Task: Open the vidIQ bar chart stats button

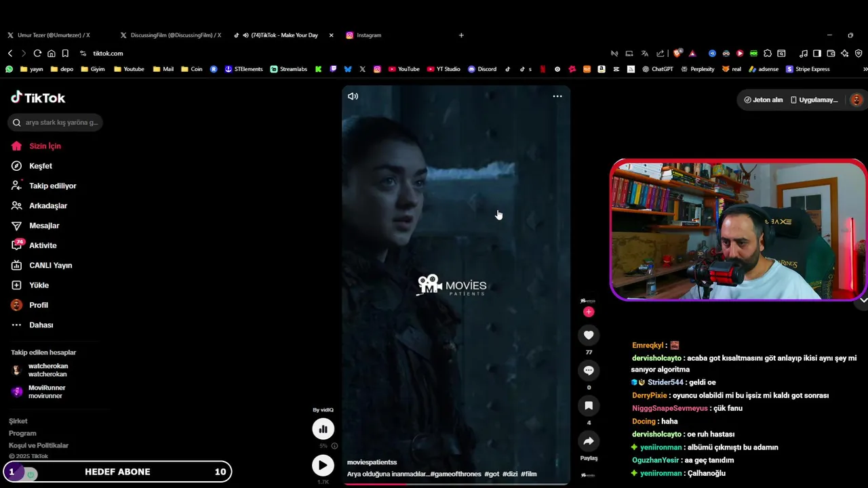Action: [x=323, y=428]
